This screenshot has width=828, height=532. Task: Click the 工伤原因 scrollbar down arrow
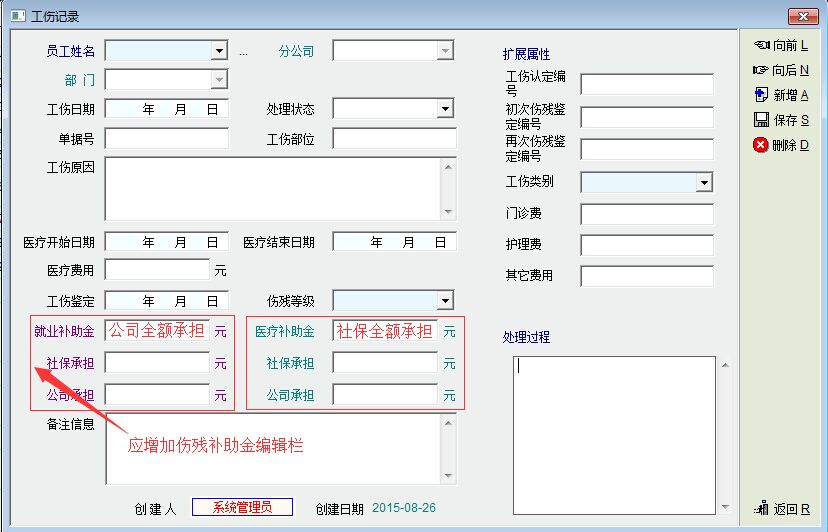[x=448, y=212]
